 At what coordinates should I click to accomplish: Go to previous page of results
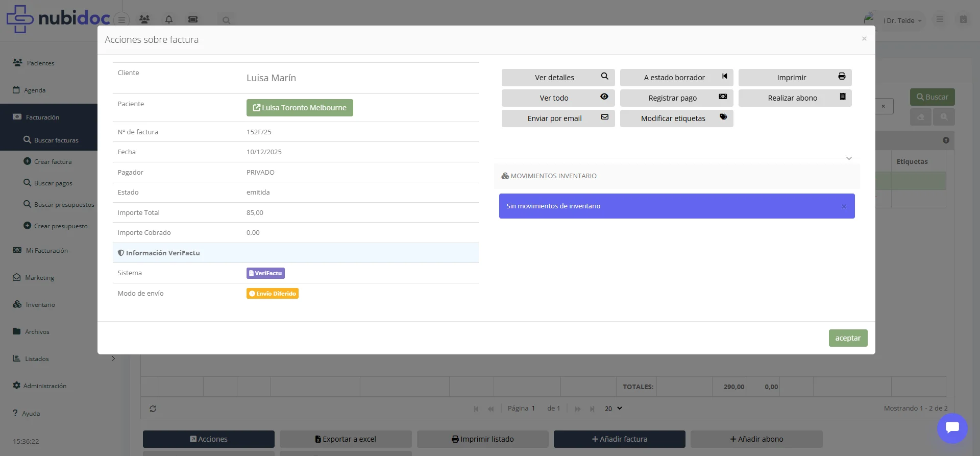click(x=491, y=409)
